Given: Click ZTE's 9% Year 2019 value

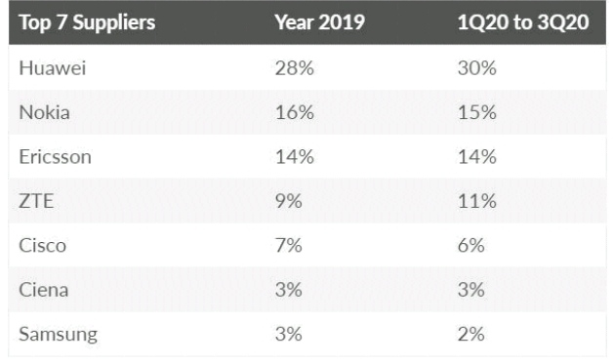Looking at the screenshot, I should click(289, 201).
